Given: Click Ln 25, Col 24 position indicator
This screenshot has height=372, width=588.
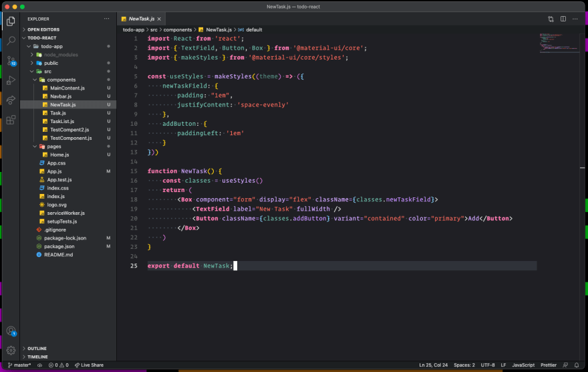Looking at the screenshot, I should point(433,365).
